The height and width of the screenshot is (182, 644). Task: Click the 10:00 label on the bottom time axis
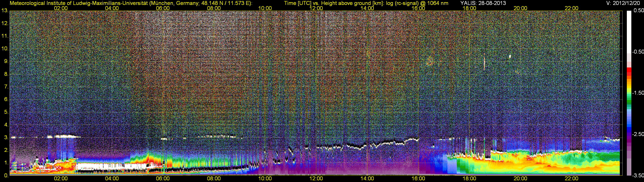265,179
